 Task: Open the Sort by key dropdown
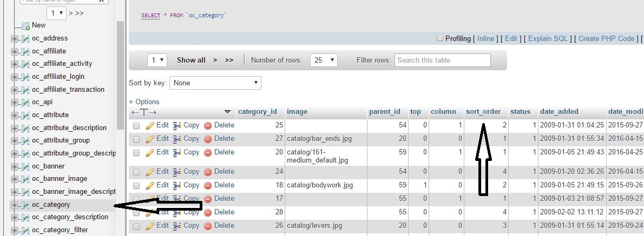pyautogui.click(x=215, y=83)
